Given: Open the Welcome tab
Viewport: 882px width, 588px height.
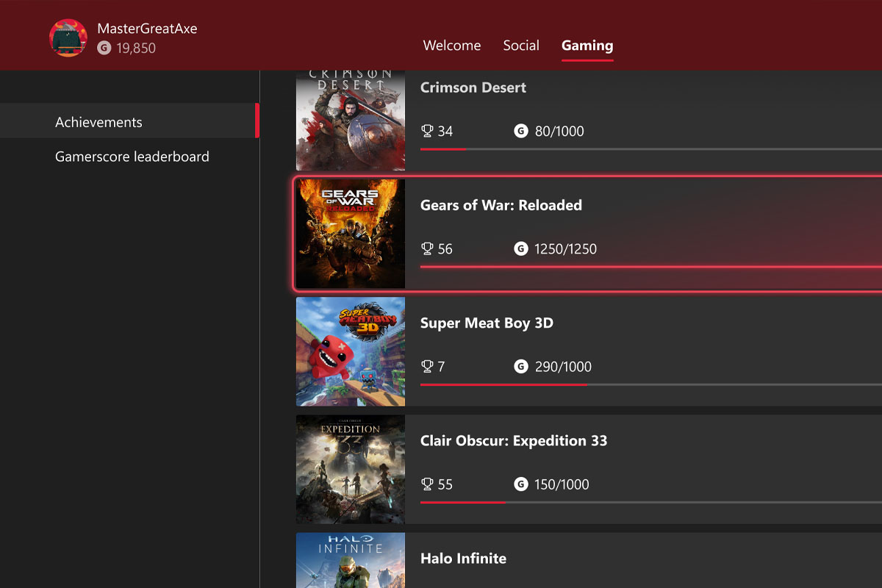Looking at the screenshot, I should [x=452, y=45].
